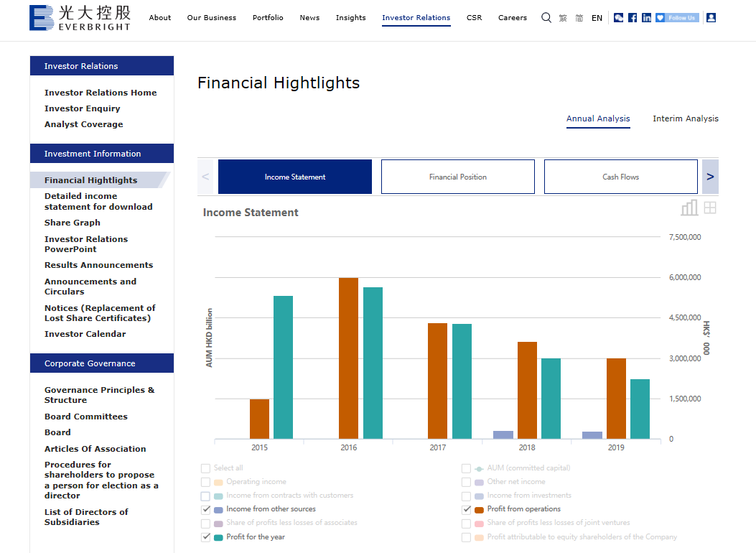Open the search magnifier icon
This screenshot has width=756, height=553.
(x=546, y=17)
